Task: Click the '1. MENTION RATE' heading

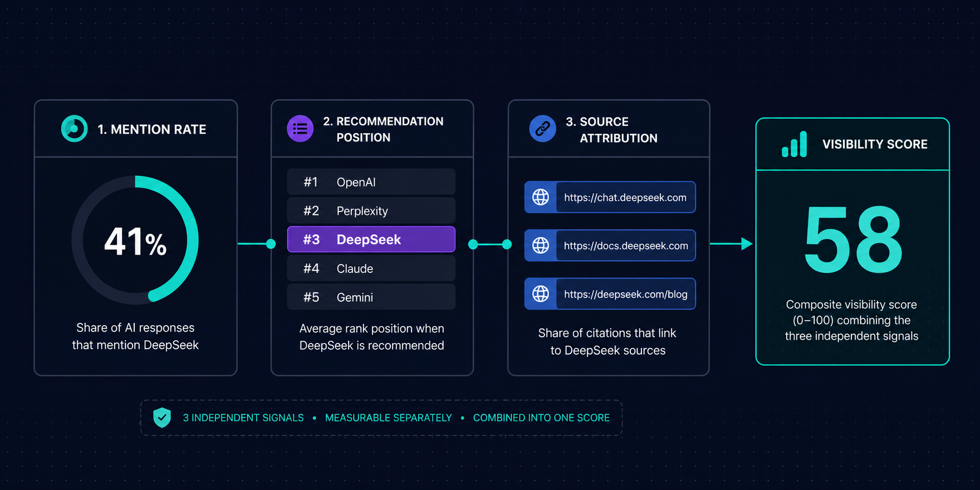Action: point(152,129)
